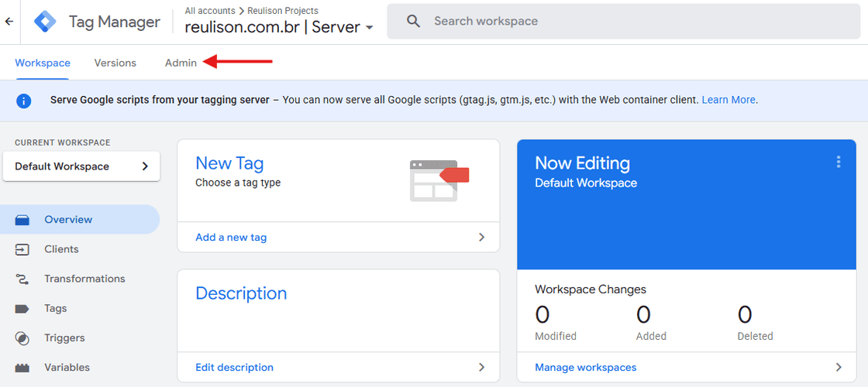
Task: Open the Now Editing three-dot menu
Action: point(838,162)
